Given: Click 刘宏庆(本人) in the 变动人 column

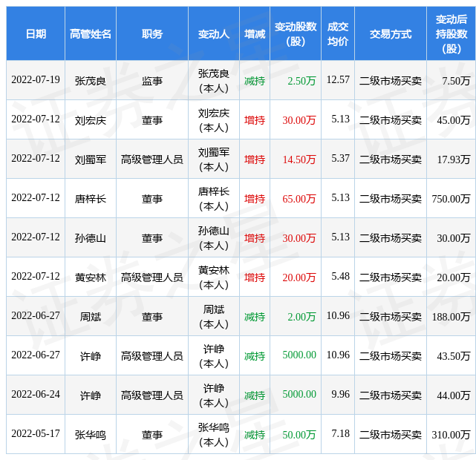Looking at the screenshot, I should [214, 120].
